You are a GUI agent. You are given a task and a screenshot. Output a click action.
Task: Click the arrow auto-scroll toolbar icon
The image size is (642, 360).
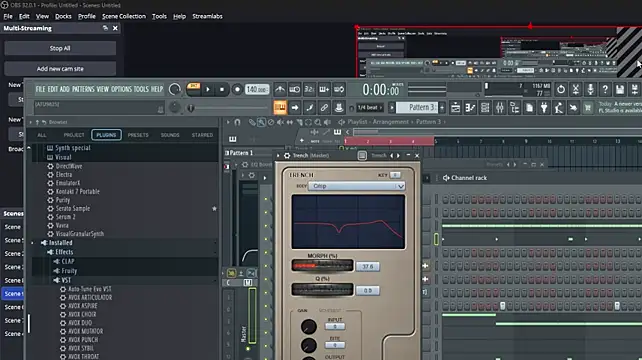pos(295,108)
